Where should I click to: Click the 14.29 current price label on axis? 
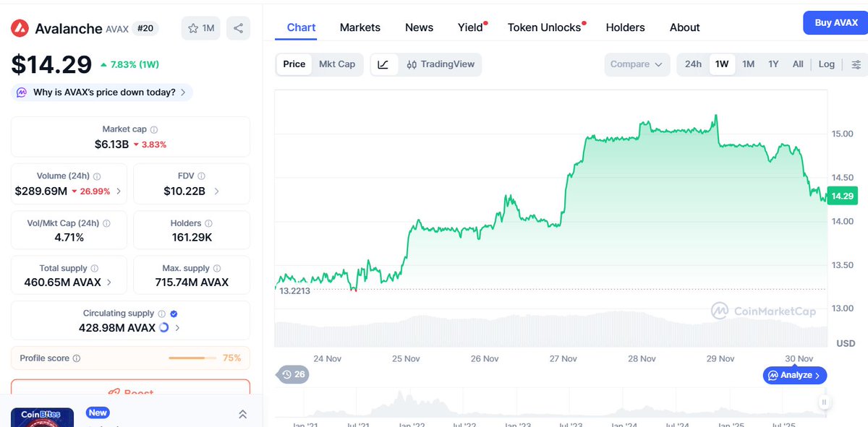[843, 196]
